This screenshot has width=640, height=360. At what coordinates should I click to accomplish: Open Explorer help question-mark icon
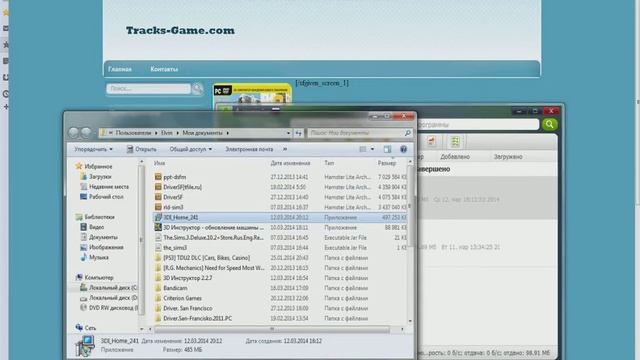403,149
